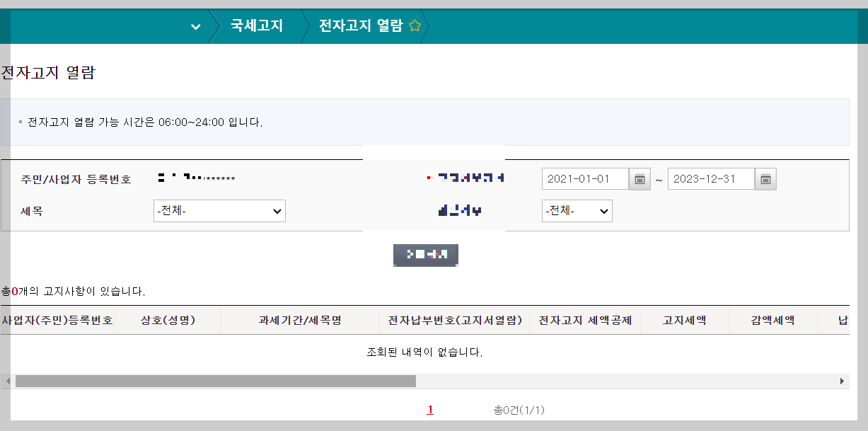Click the down chevron in the teal navigation bar
The image size is (868, 431).
(x=195, y=25)
